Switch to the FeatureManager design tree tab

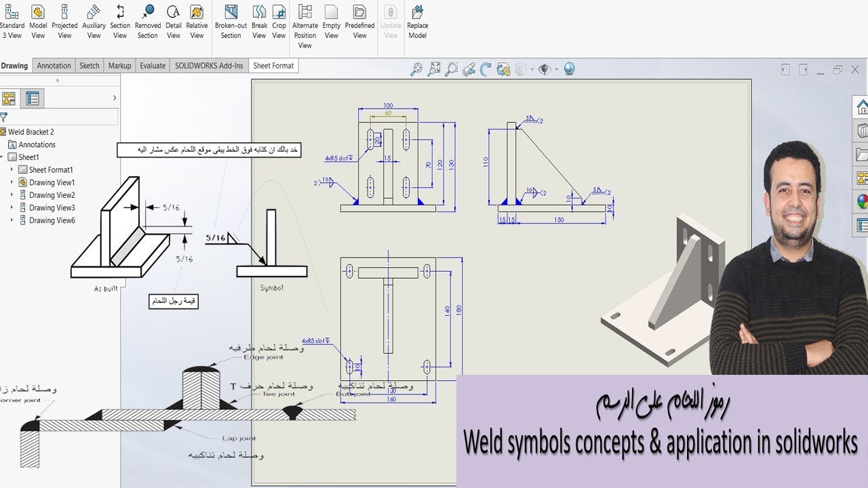tap(8, 99)
